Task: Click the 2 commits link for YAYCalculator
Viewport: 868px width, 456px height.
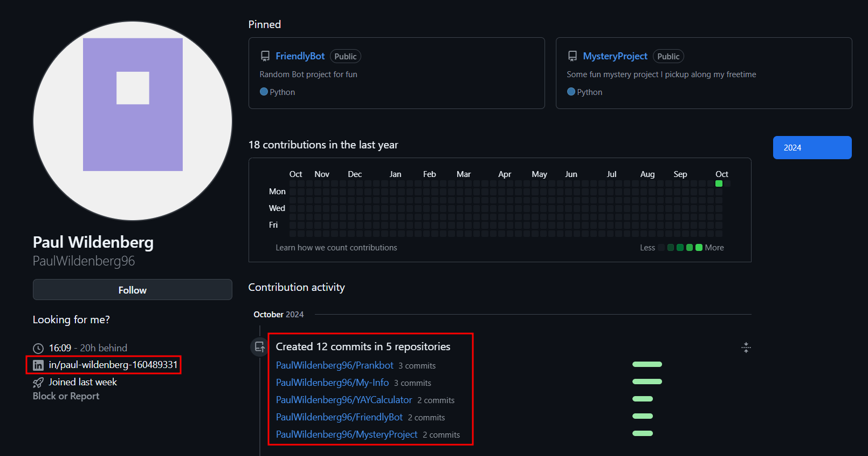Action: tap(436, 400)
